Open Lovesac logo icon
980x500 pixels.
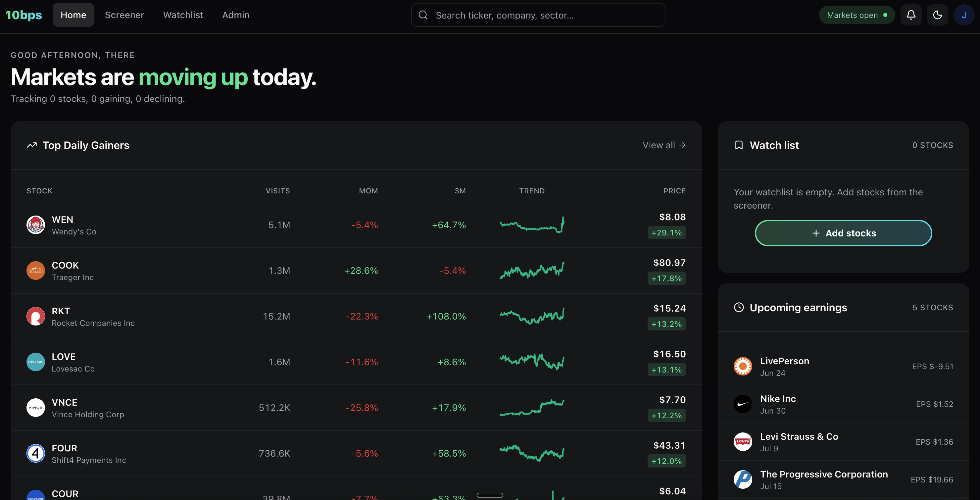tap(36, 362)
